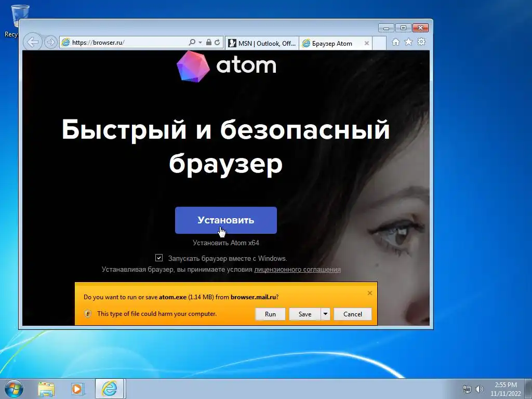This screenshot has height=399, width=532.
Task: Click the security lock icon
Action: [x=209, y=43]
